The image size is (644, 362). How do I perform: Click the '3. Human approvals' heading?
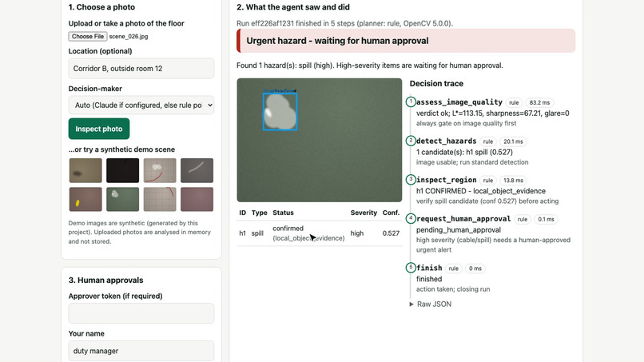tap(106, 280)
